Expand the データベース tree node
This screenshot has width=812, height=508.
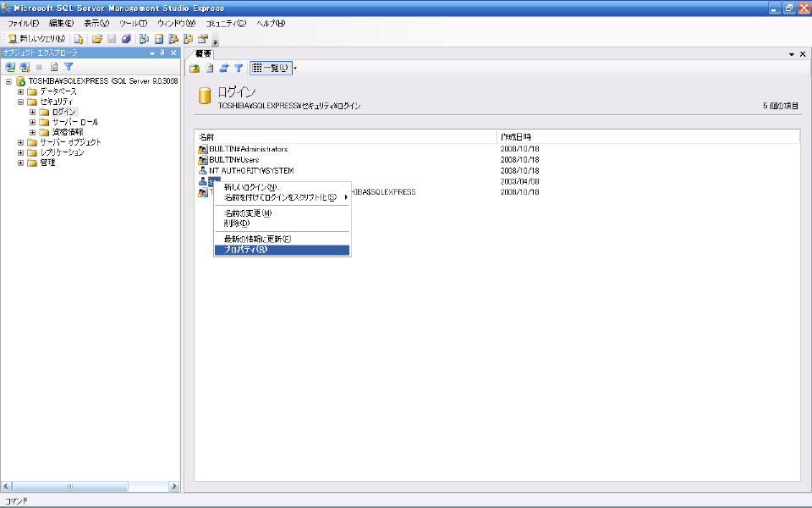click(20, 91)
